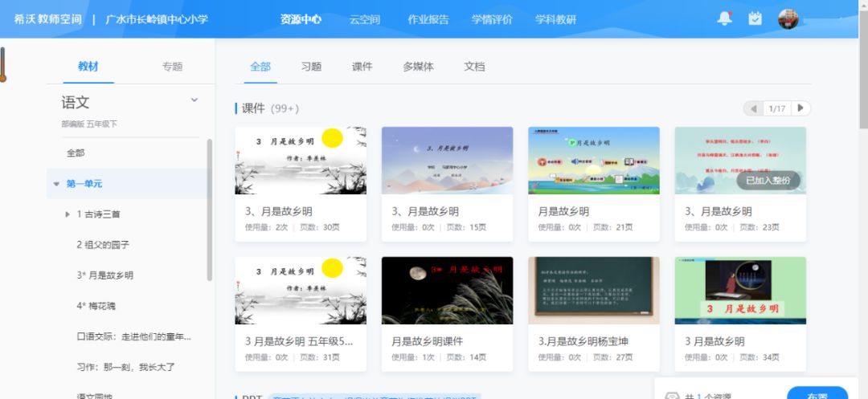Click the blue 布置 button
The height and width of the screenshot is (399, 868).
pyautogui.click(x=817, y=393)
